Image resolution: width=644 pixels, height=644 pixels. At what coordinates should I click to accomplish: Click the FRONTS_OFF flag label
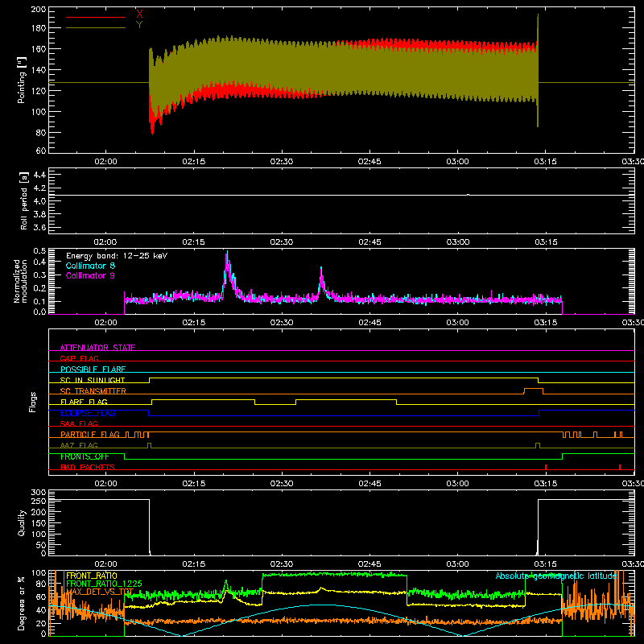coord(85,456)
